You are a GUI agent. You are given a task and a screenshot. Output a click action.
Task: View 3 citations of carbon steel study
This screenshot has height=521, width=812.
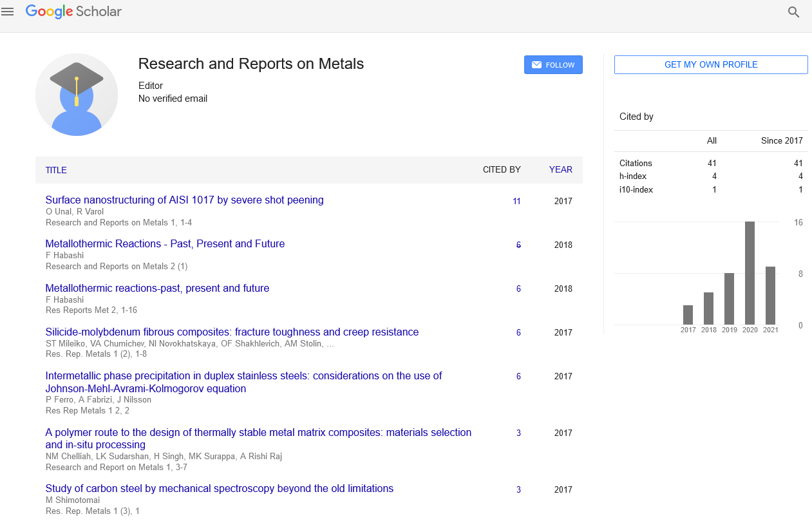click(x=518, y=490)
